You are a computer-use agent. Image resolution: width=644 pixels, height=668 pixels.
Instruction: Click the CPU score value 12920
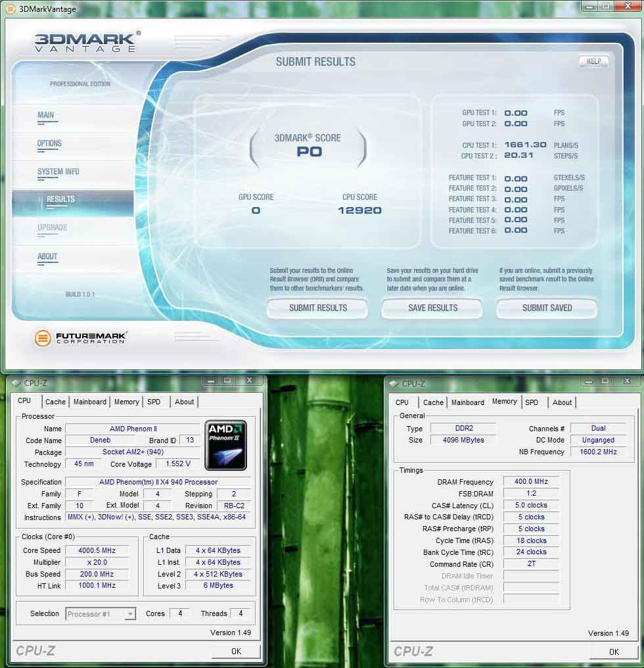coord(359,210)
